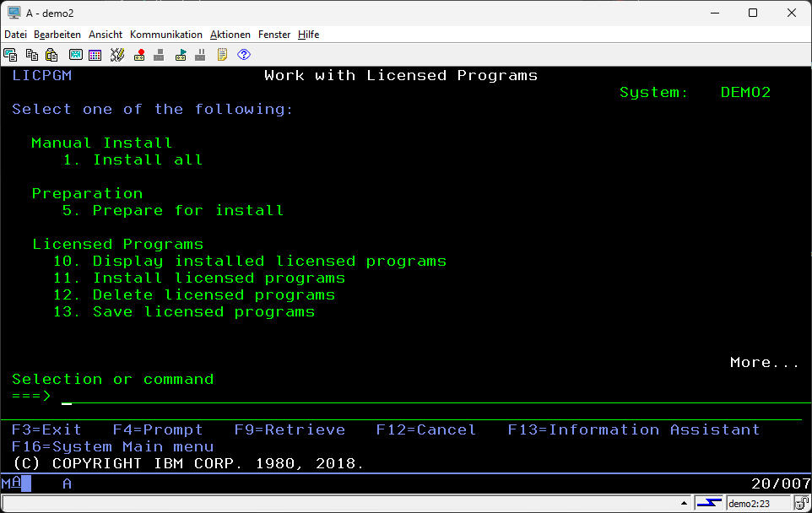Play macro with the green arrow icon
Viewport: 812px width, 513px height.
pyautogui.click(x=181, y=55)
